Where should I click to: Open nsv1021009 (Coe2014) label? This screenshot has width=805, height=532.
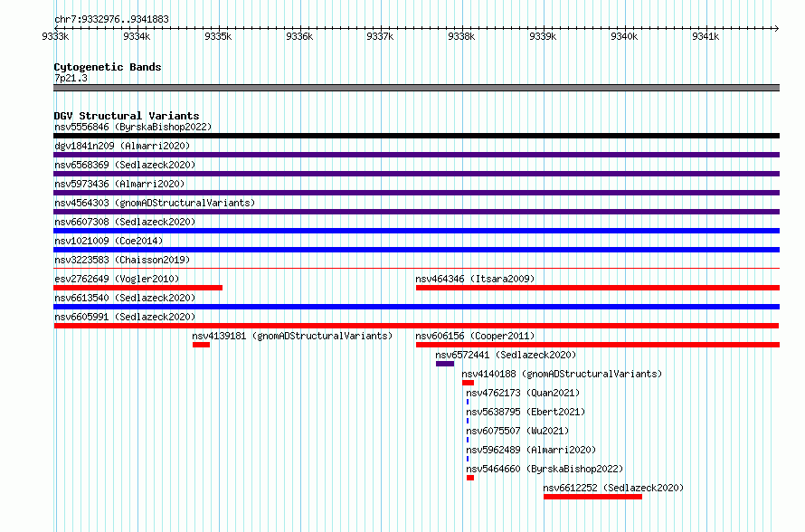coord(109,241)
